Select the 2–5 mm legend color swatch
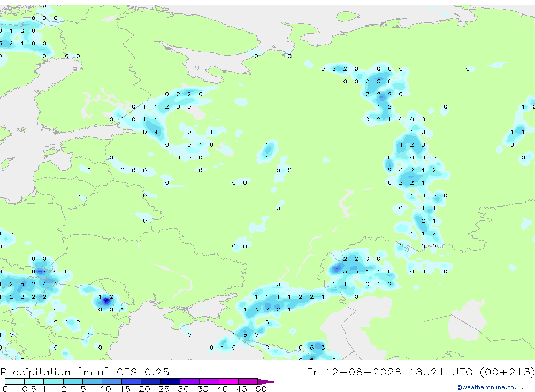The height and width of the screenshot is (392, 535). point(73,381)
